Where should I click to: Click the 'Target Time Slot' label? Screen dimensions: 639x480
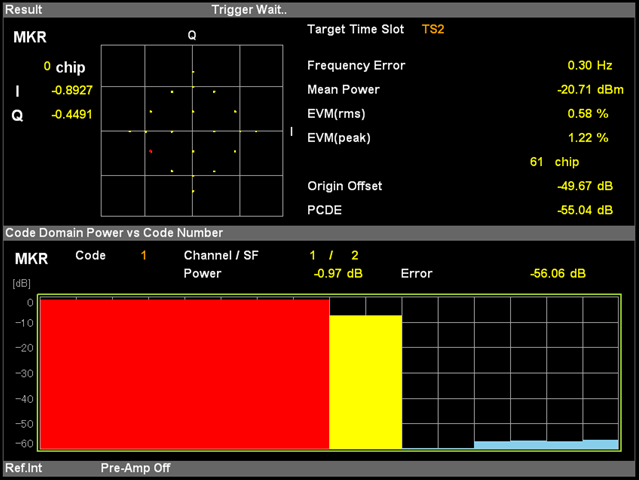tap(355, 29)
